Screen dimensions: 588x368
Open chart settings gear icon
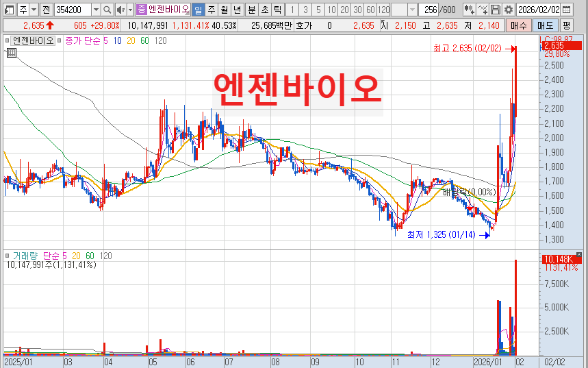tap(508, 10)
